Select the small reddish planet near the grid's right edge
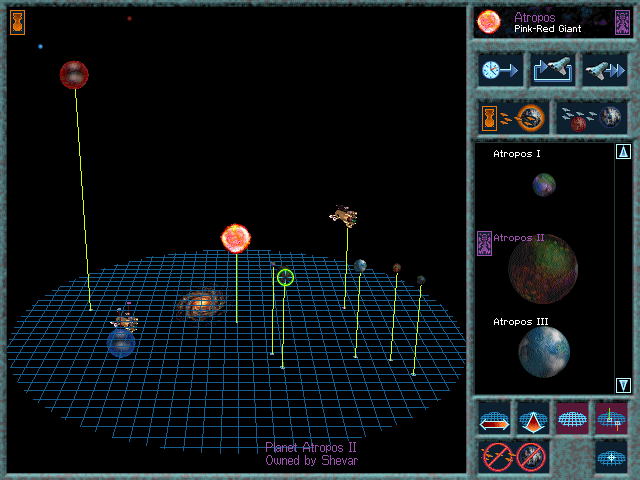 click(x=397, y=268)
